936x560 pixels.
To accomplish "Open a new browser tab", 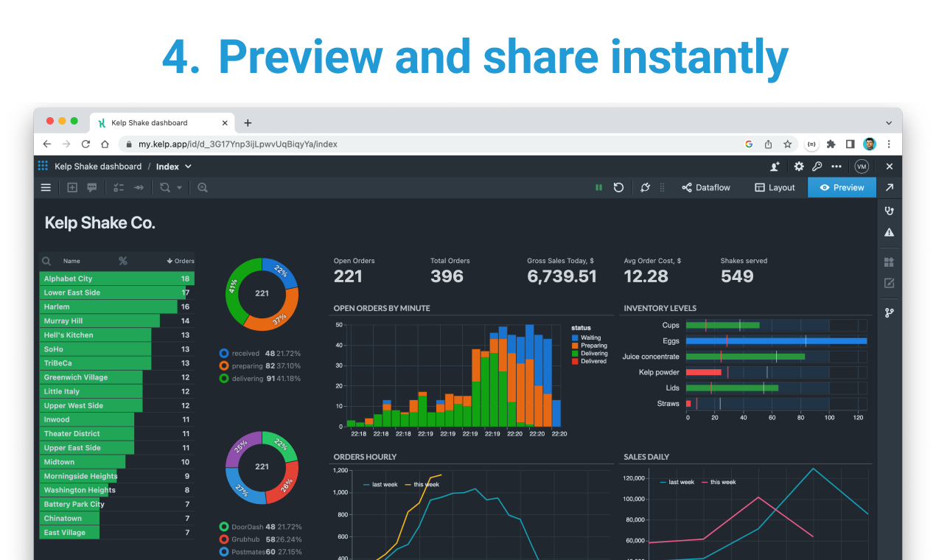I will (x=248, y=123).
